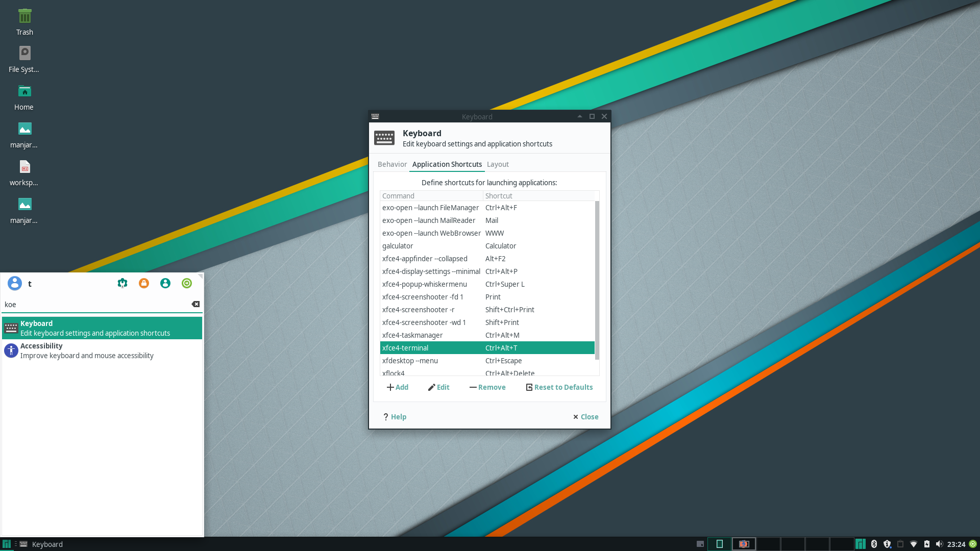
Task: Click Reset to Defaults
Action: click(559, 387)
